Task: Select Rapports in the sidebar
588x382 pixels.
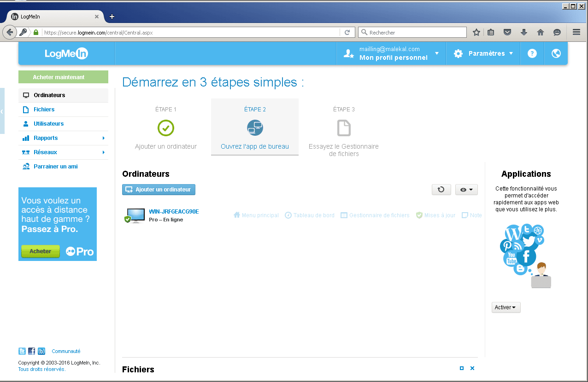Action: click(63, 138)
